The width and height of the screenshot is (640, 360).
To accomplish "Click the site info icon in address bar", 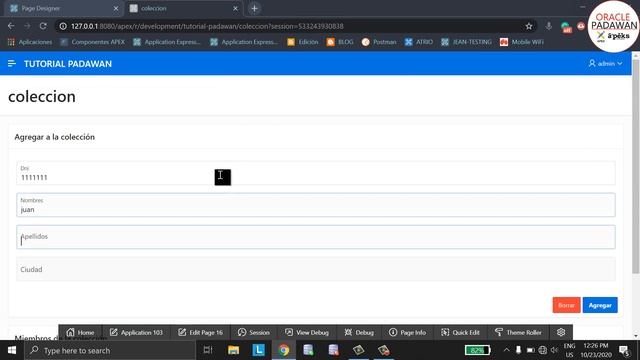I will point(63,26).
